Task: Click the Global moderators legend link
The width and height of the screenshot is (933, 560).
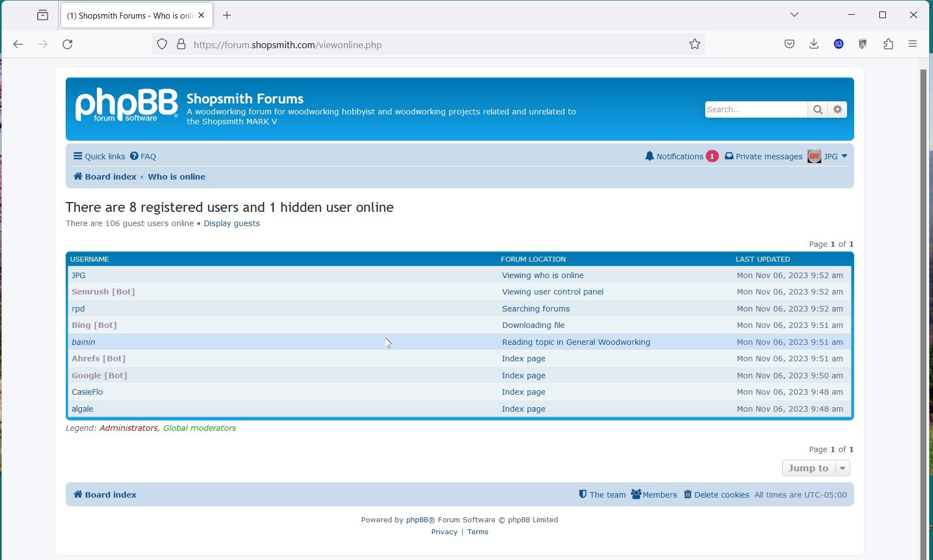Action: pyautogui.click(x=199, y=428)
